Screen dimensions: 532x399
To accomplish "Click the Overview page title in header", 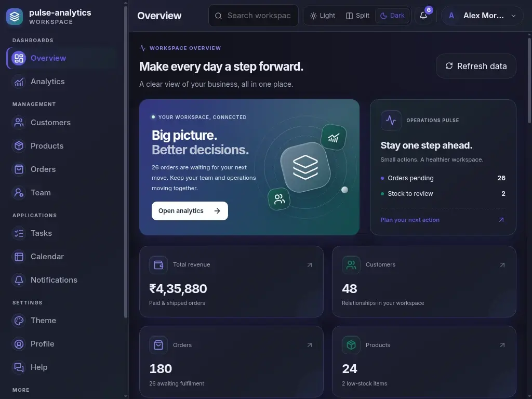I will (159, 16).
